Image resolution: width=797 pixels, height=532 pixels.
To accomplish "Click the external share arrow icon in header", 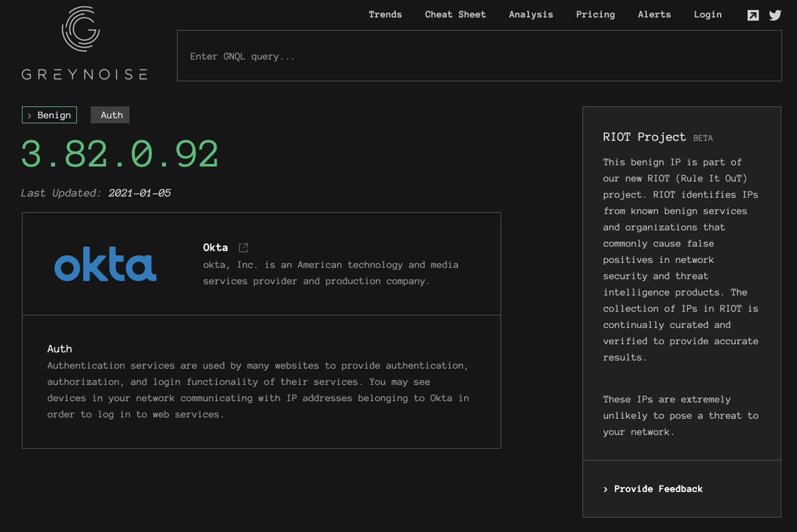I will click(x=753, y=15).
